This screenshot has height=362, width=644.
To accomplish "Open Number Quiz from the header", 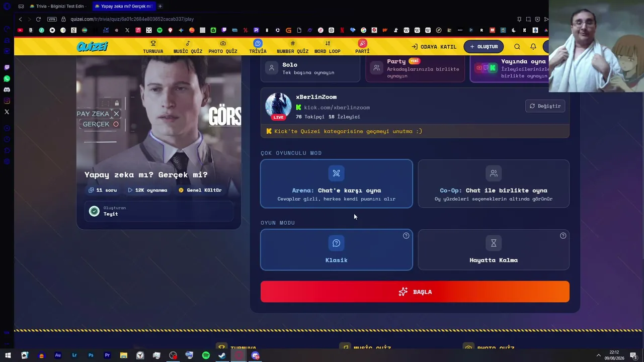I will [292, 47].
